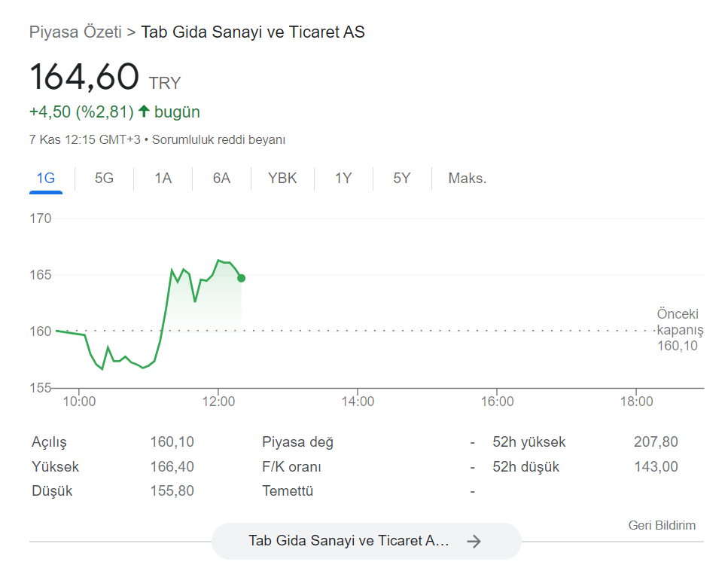Screen dimensions: 728x562
Task: Click the green up arrow price indicator
Action: (144, 111)
